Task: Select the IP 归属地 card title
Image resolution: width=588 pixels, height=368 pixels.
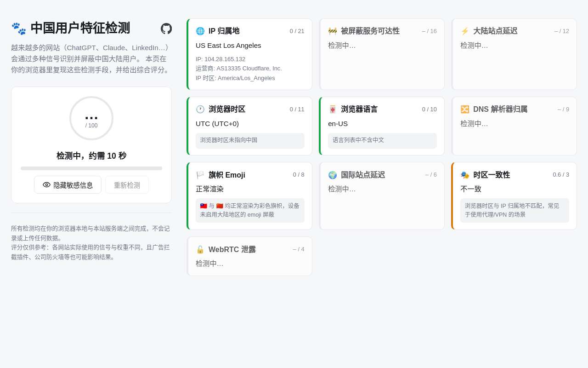Action: pos(224,31)
